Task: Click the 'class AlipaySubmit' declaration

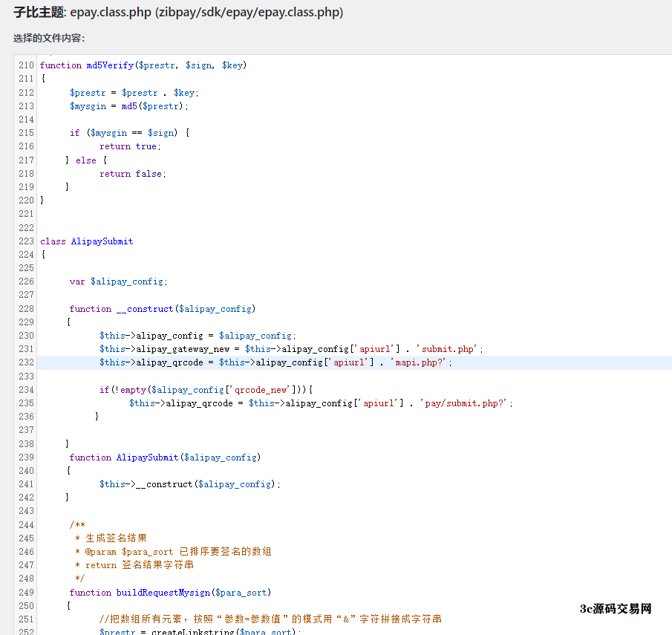Action: point(87,241)
